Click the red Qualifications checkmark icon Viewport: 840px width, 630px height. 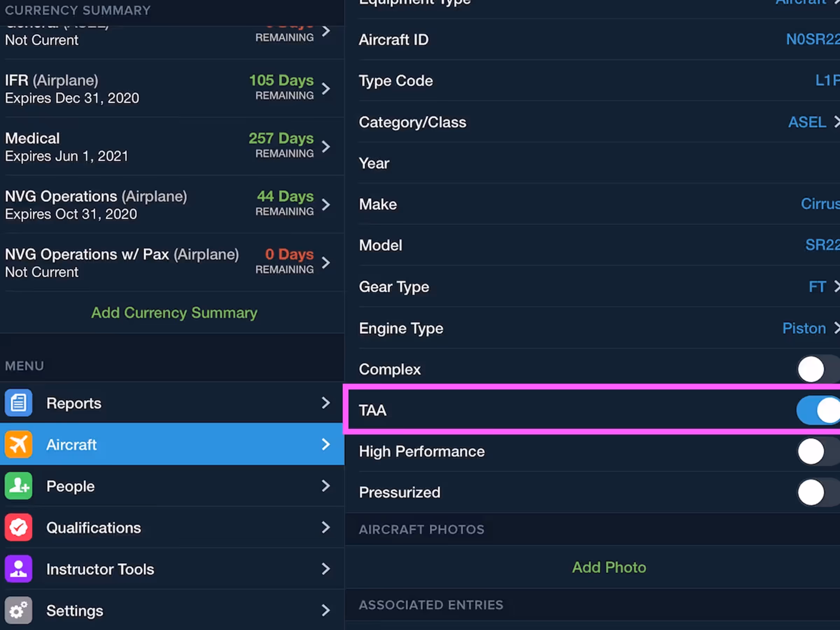[x=18, y=527]
